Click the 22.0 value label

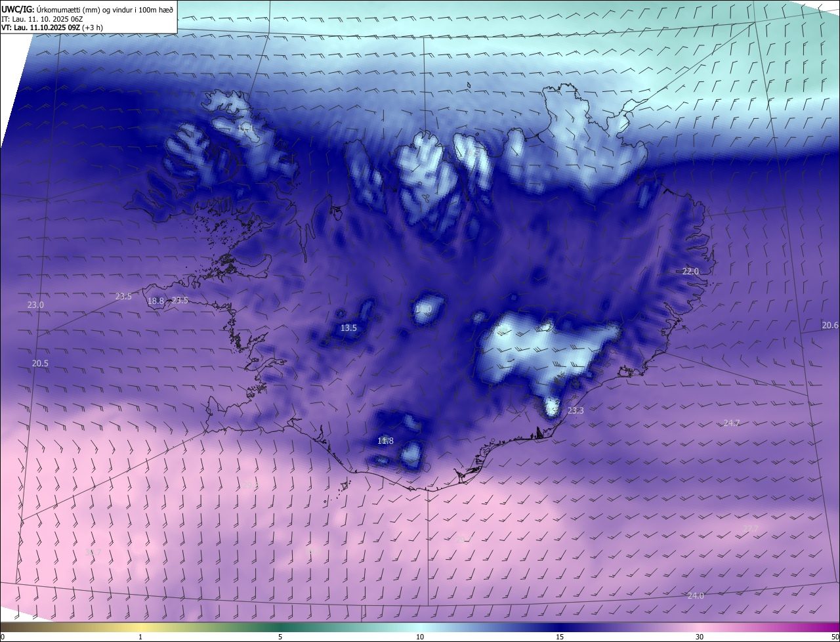pos(690,271)
